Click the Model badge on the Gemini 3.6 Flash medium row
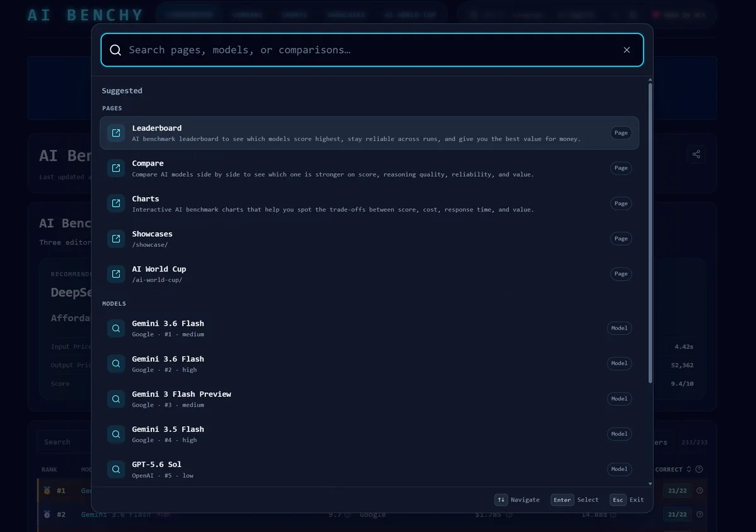 619,328
